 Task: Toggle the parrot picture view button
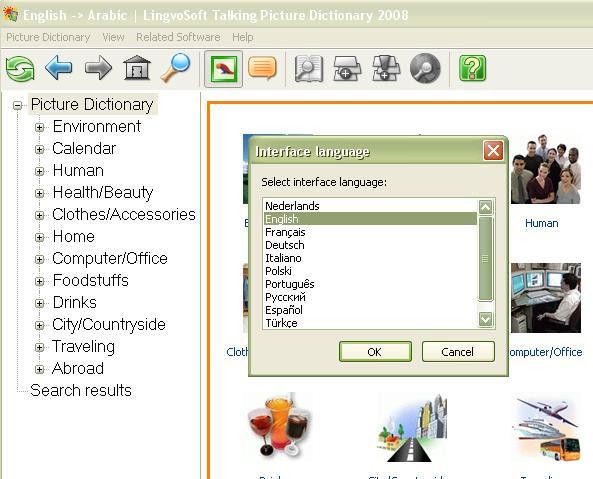pos(224,69)
